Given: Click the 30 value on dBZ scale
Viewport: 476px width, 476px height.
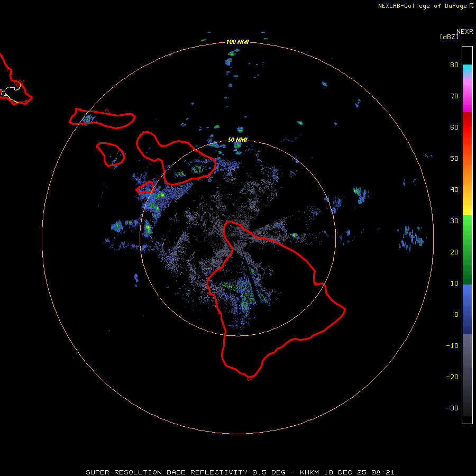Looking at the screenshot, I should tap(454, 221).
